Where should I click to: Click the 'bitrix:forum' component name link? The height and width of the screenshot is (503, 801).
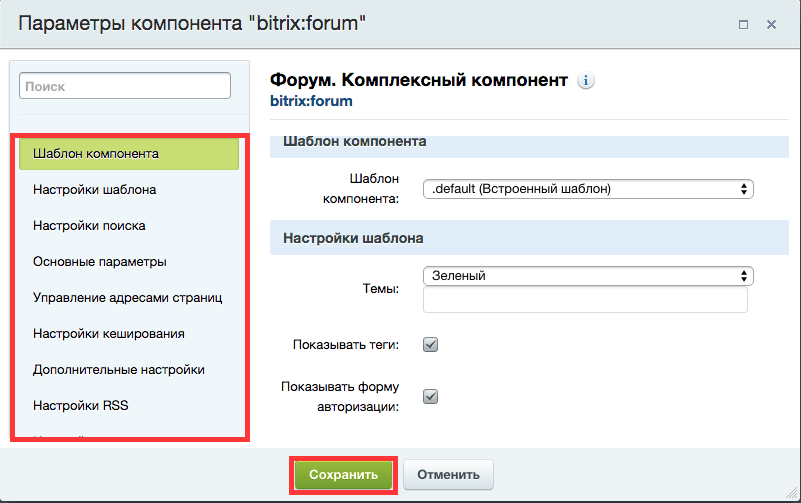click(x=311, y=101)
